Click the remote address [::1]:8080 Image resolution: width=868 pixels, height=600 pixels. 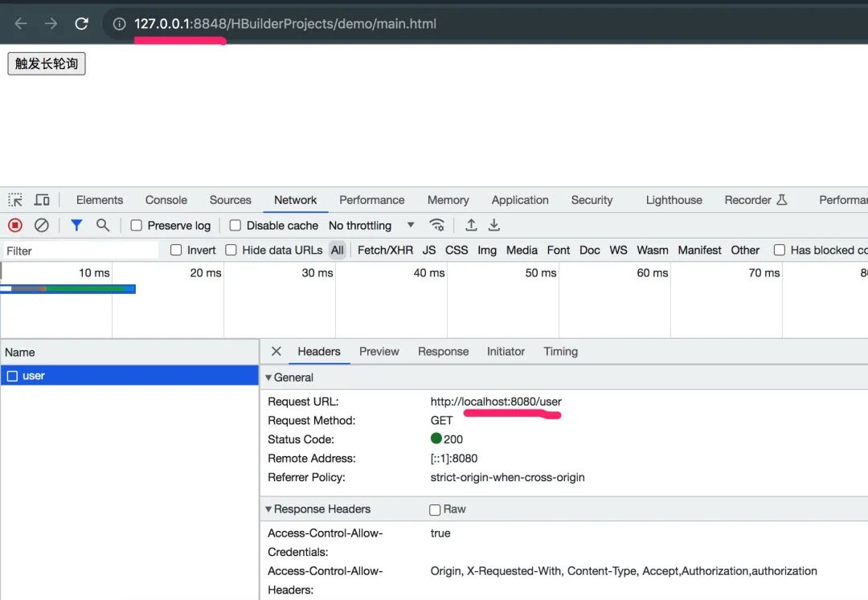pyautogui.click(x=454, y=459)
